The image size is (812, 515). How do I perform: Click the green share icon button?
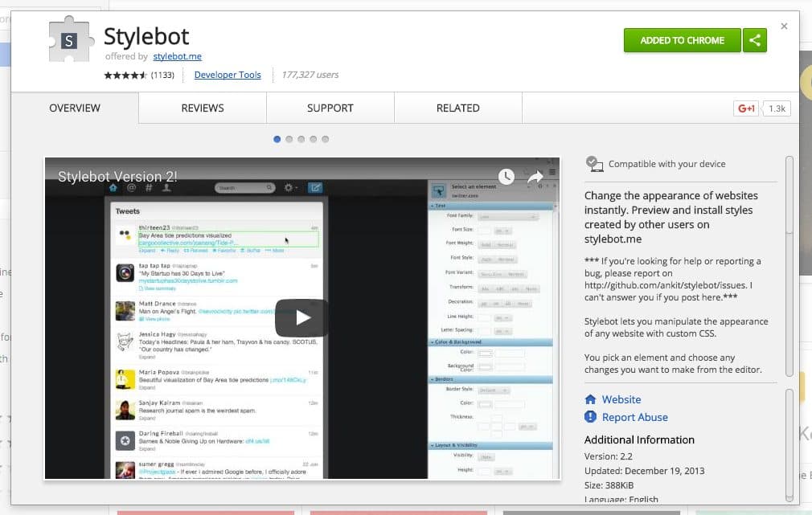point(755,40)
